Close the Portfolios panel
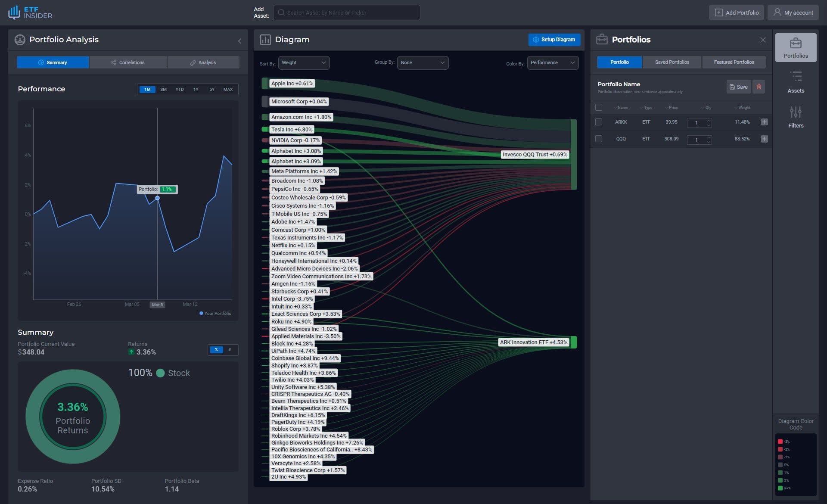Screen dimensions: 827x504 [x=763, y=40]
